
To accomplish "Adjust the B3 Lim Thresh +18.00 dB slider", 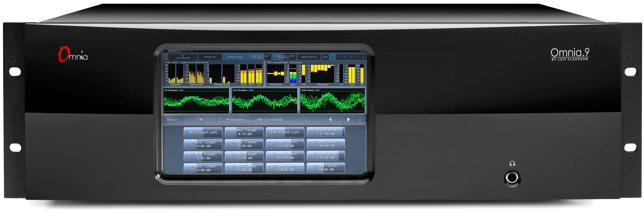I will coord(285,168).
